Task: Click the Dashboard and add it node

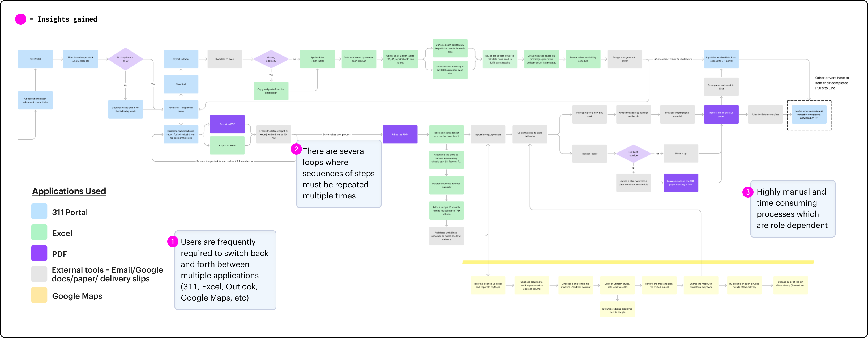Action: [125, 109]
